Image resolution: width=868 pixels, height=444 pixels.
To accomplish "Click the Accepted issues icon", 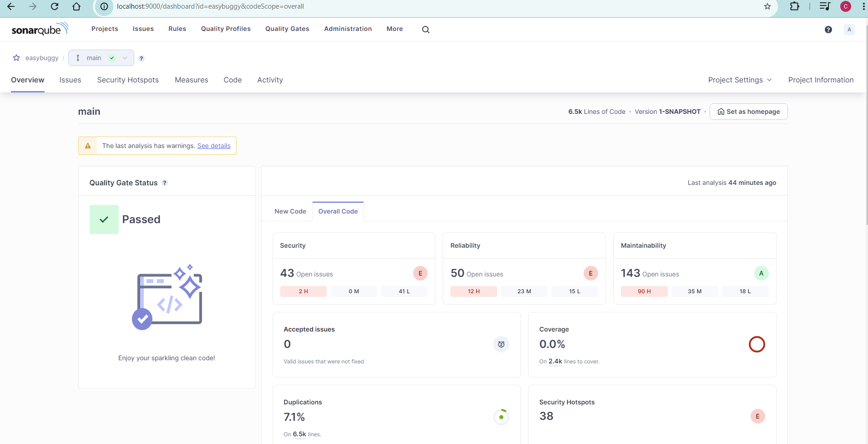I will tap(501, 344).
